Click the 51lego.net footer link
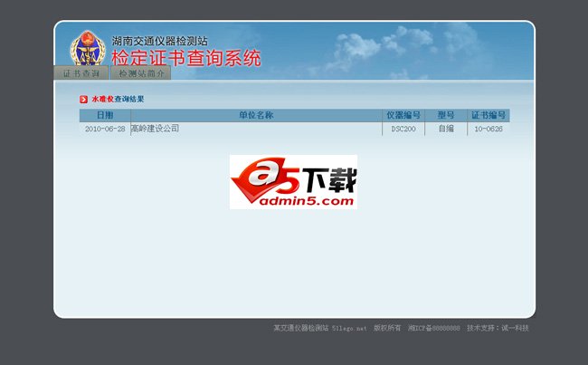 (x=349, y=328)
